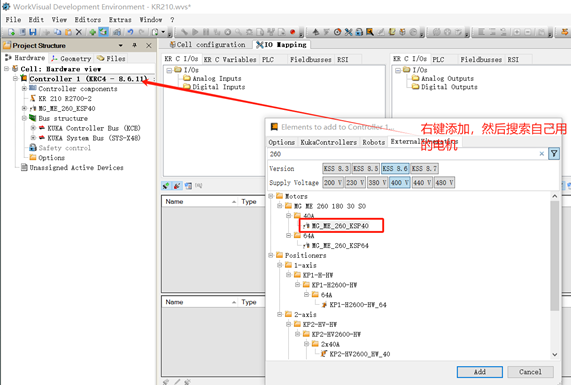The width and height of the screenshot is (571, 385).
Task: Select MG_ME_260_KSP40 motor in dialog
Action: (340, 226)
